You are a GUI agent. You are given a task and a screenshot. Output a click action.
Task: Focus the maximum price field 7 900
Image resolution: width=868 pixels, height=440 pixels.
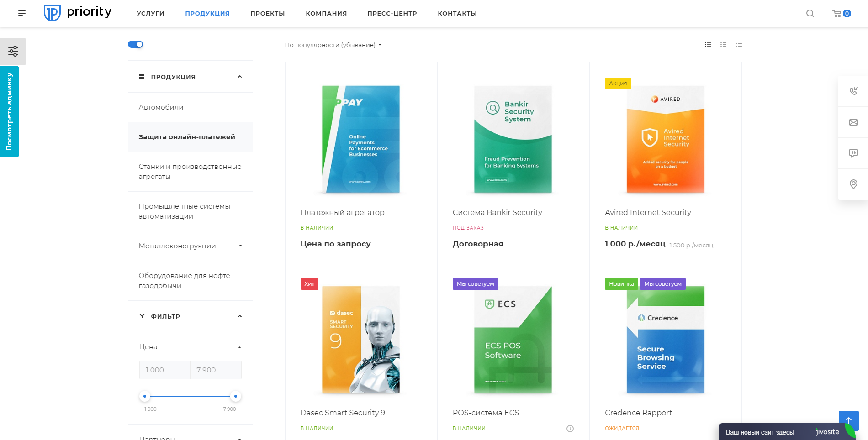point(216,370)
